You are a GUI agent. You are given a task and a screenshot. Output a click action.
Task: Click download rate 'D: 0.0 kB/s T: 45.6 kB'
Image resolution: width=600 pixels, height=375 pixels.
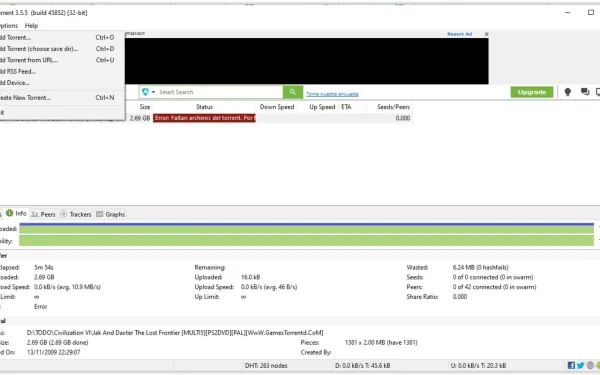(x=362, y=365)
